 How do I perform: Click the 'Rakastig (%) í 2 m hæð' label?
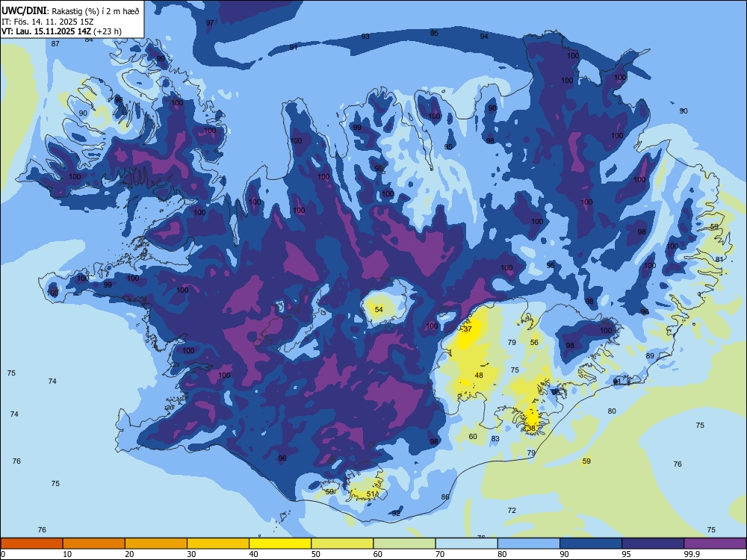click(x=96, y=11)
